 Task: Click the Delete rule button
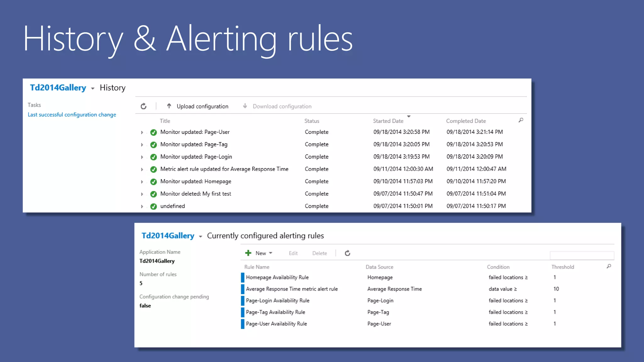coord(319,253)
